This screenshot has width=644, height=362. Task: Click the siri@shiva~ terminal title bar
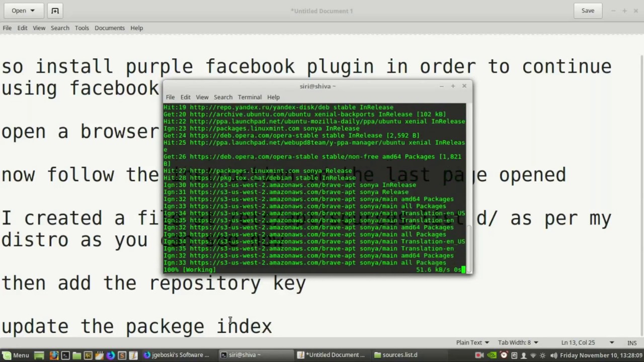coord(317,86)
